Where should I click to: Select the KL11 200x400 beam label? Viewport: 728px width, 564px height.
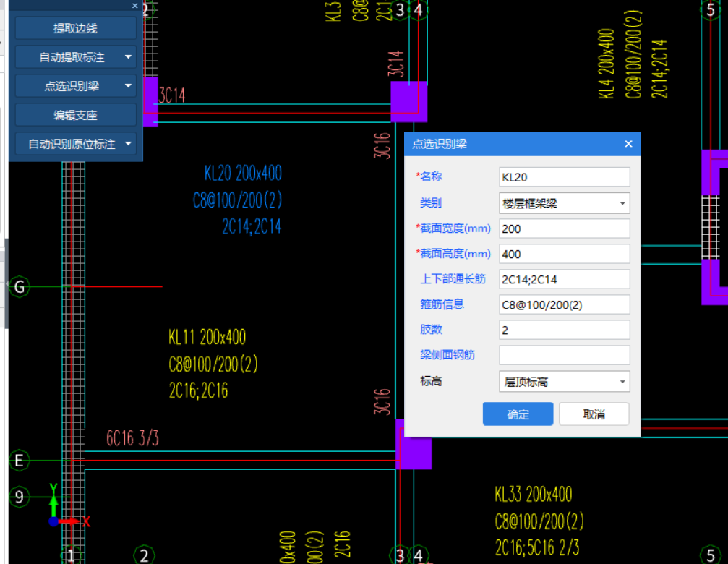207,338
